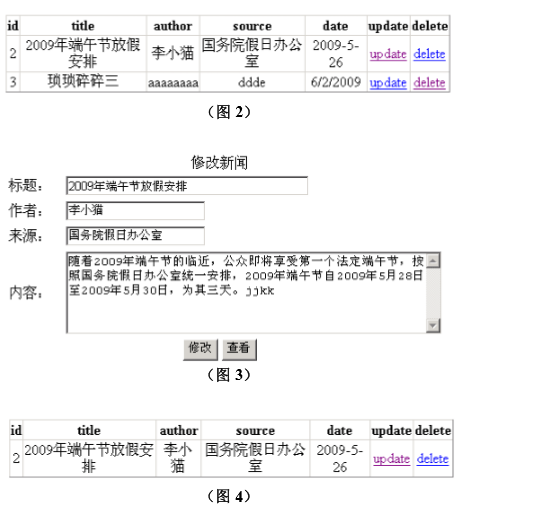Click the 修改新闻 heading
The image size is (535, 515).
[x=219, y=162]
